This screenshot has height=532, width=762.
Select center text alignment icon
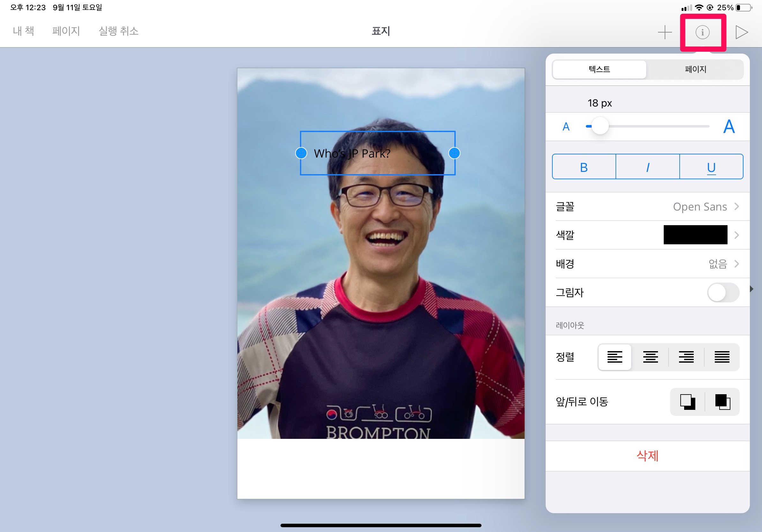tap(650, 357)
